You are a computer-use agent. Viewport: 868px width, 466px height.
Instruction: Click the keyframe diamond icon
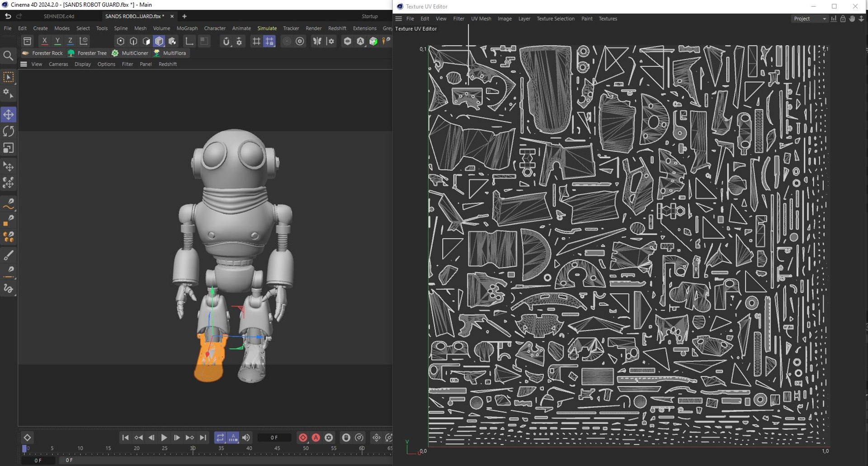point(27,438)
